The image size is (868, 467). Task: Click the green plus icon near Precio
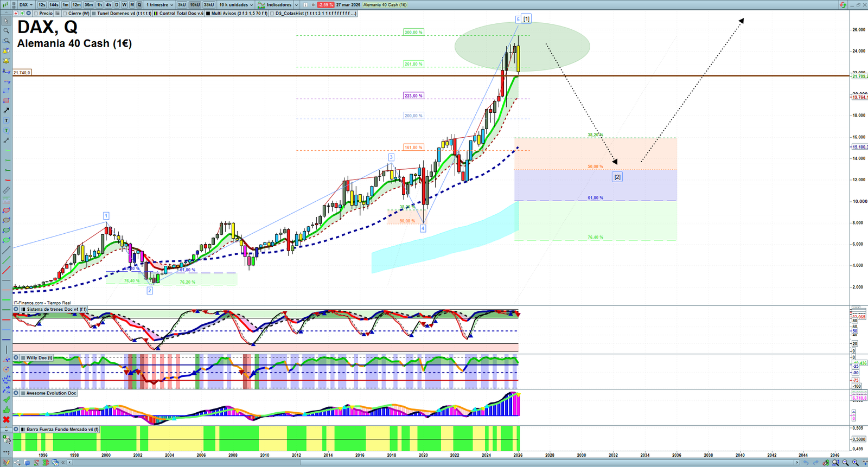click(22, 14)
